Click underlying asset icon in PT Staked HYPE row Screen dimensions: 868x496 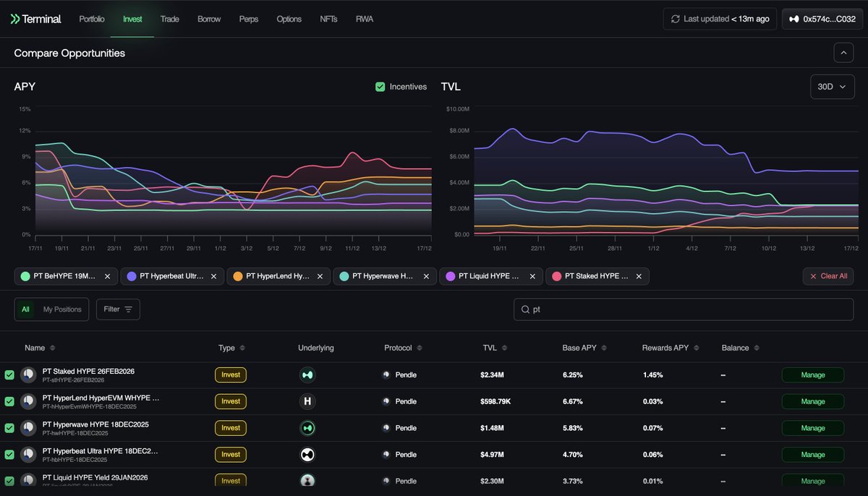click(x=307, y=375)
